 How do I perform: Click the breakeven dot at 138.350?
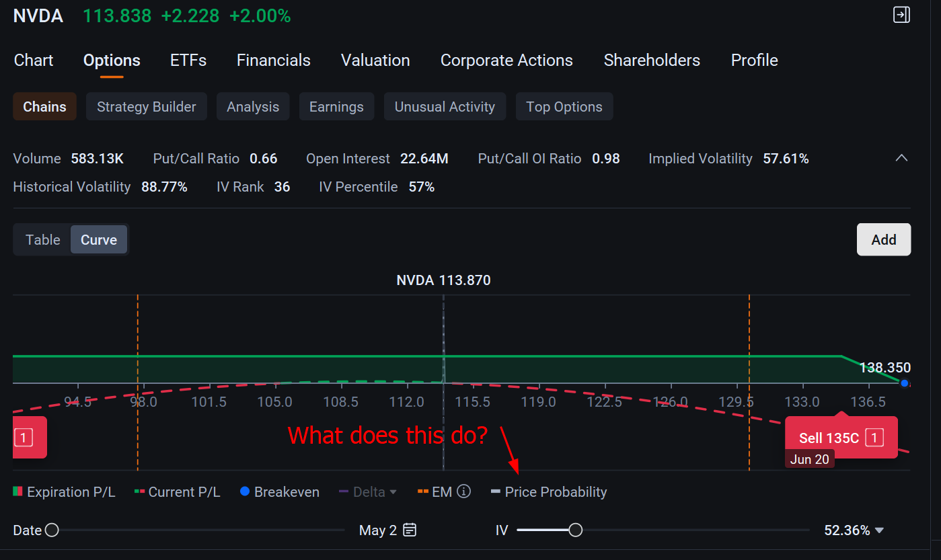coord(905,383)
